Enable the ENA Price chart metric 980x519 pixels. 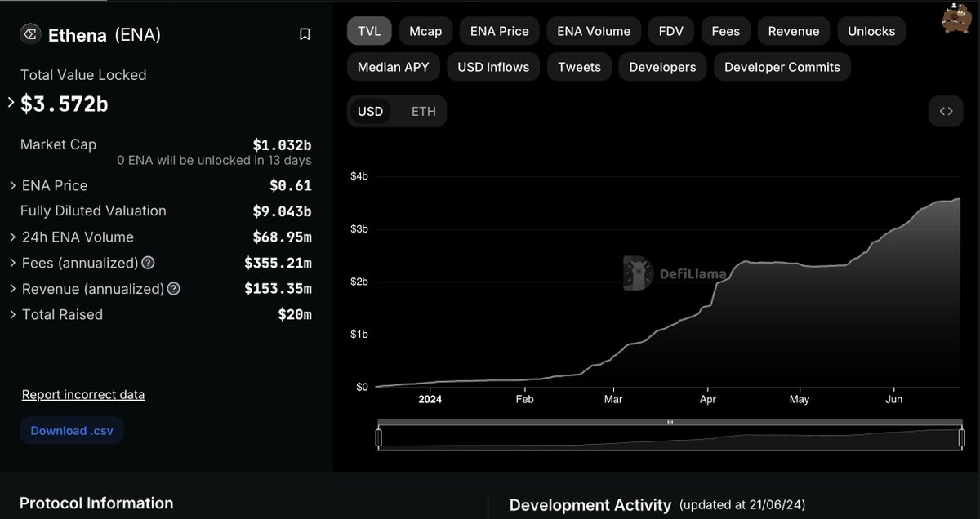tap(500, 31)
